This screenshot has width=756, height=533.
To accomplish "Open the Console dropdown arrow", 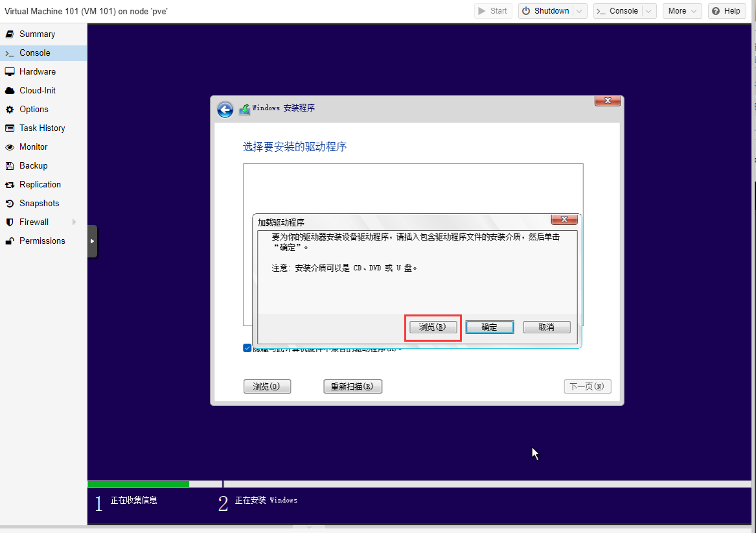I will pos(649,11).
